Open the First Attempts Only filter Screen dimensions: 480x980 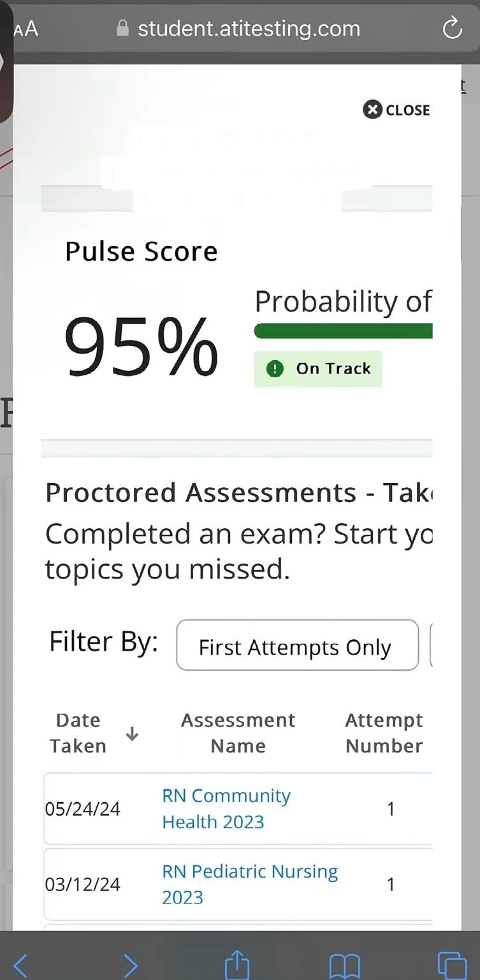pos(297,645)
